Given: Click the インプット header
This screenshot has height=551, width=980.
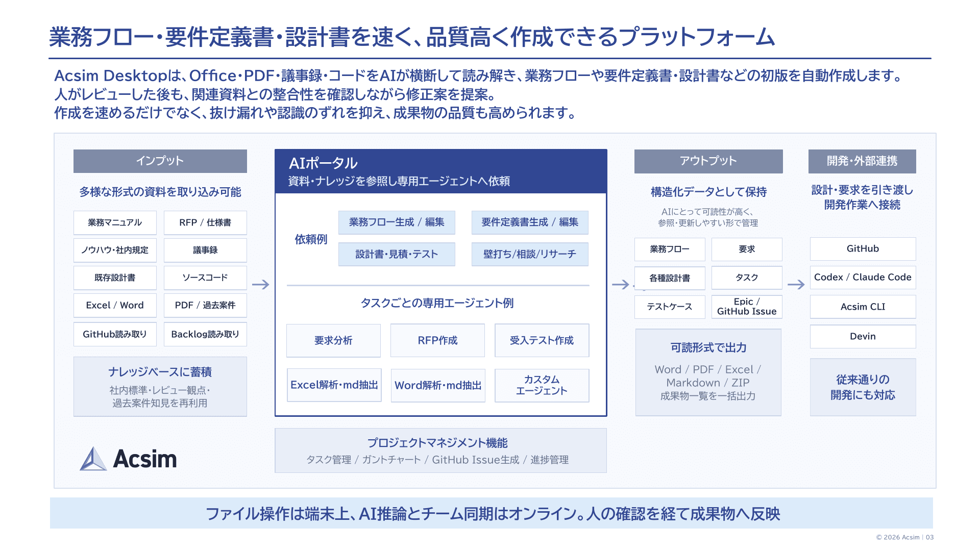Looking at the screenshot, I should point(160,161).
